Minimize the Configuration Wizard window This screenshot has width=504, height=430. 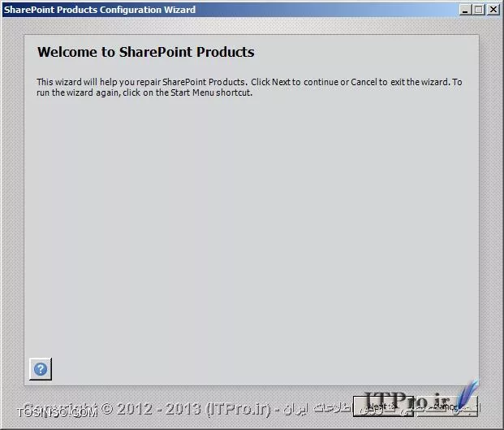(465, 10)
